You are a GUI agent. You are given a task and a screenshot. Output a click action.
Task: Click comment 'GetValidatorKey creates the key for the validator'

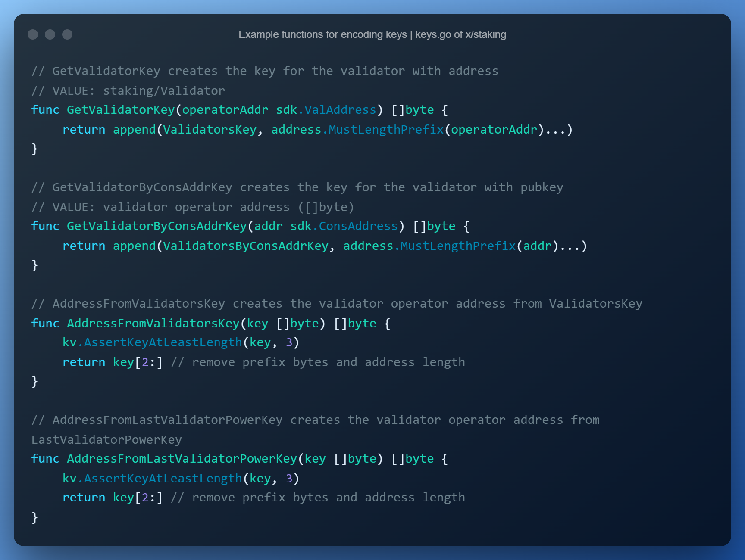229,71
